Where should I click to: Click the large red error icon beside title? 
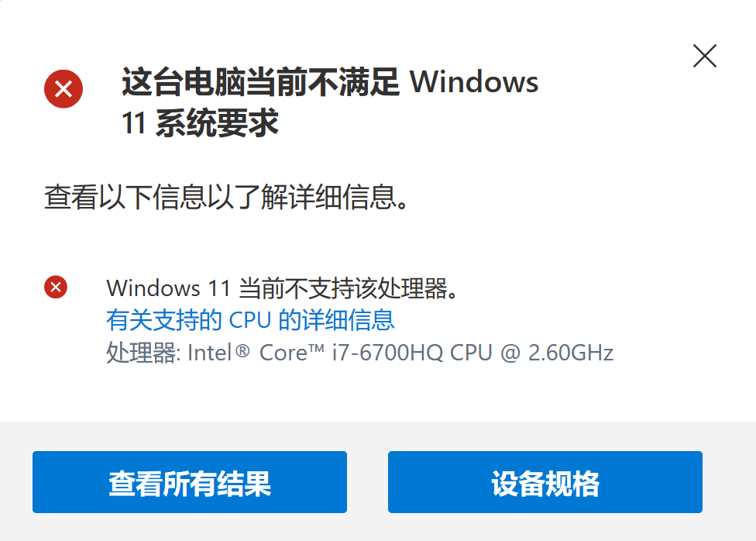coord(64,89)
